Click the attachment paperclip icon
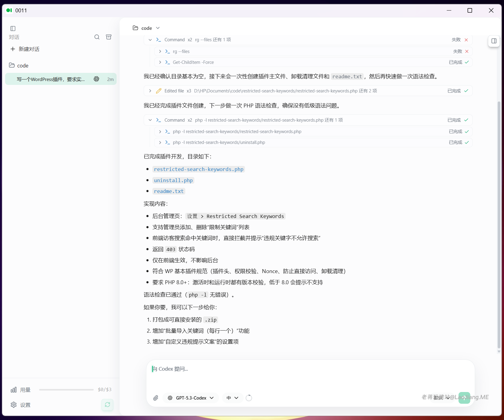Viewport: 504px width, 420px height. (156, 398)
